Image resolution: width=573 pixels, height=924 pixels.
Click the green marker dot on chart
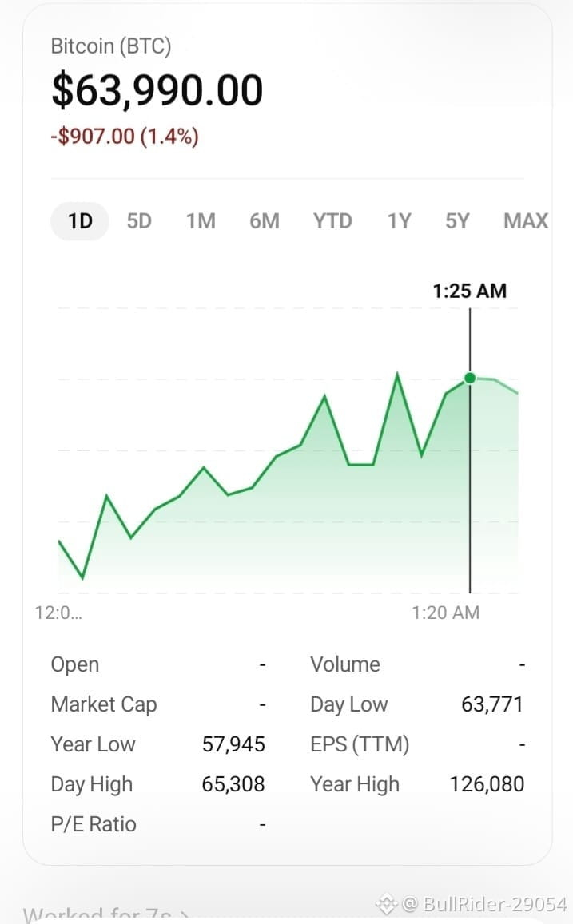pos(470,378)
